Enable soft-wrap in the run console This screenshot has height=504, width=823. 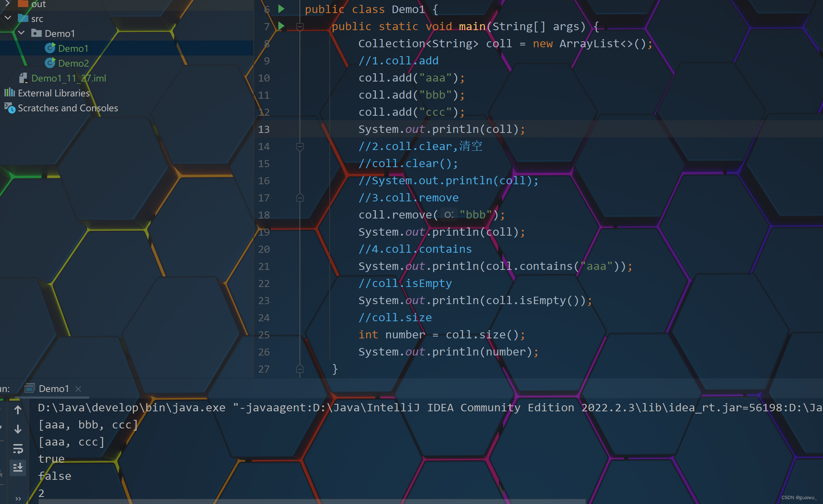coord(18,449)
